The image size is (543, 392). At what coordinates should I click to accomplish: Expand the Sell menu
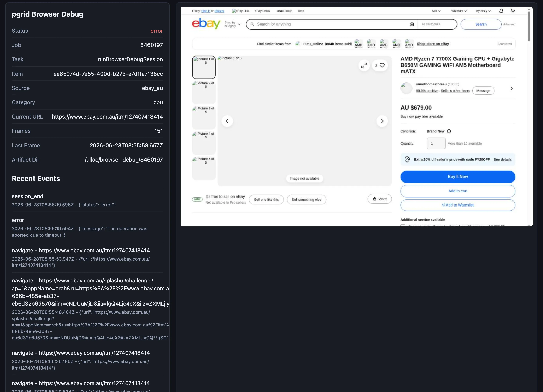pos(436,11)
